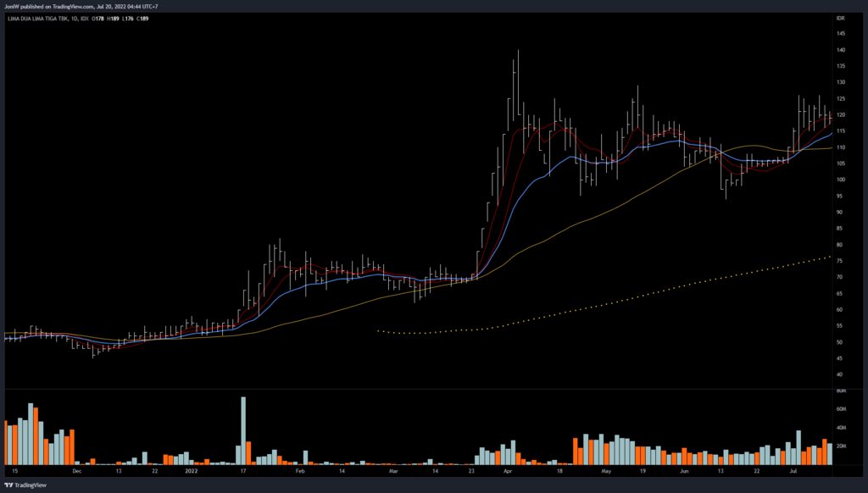Screen dimensions: 868x493
Task: Select the IDR currency label on price axis
Action: (840, 18)
